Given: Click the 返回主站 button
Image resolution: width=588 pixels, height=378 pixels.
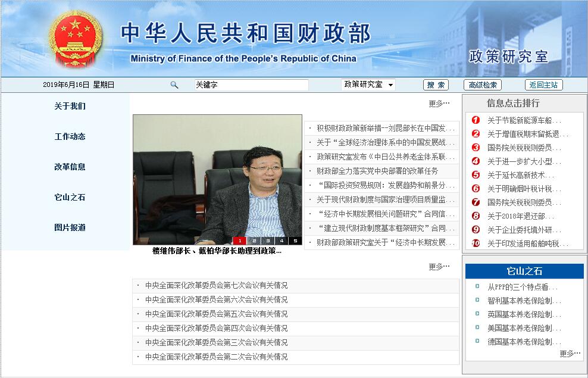Looking at the screenshot, I should click(x=543, y=85).
